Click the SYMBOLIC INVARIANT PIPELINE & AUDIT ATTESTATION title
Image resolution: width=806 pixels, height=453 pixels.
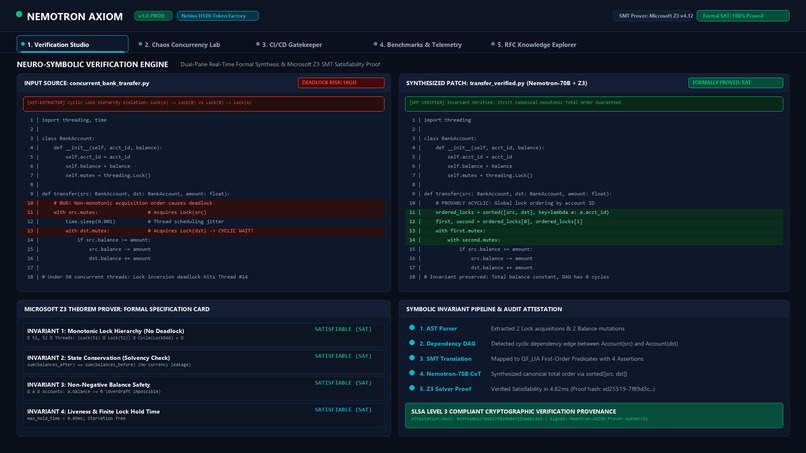484,309
